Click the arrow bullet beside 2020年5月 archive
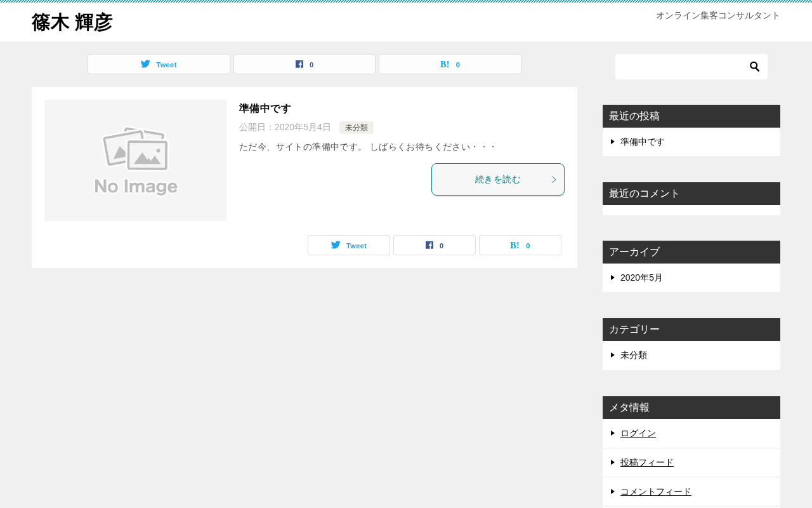Screen dimensions: 812x508 tap(613, 277)
